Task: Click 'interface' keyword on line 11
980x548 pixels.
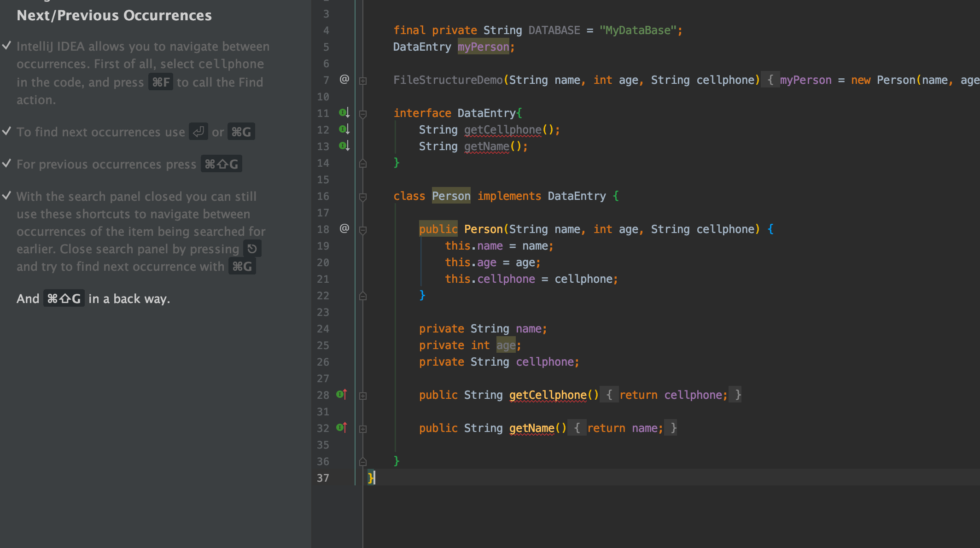Action: pyautogui.click(x=422, y=113)
